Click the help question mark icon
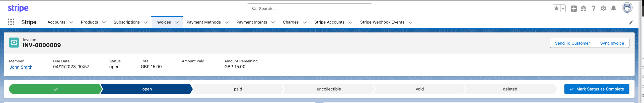 pos(593,9)
